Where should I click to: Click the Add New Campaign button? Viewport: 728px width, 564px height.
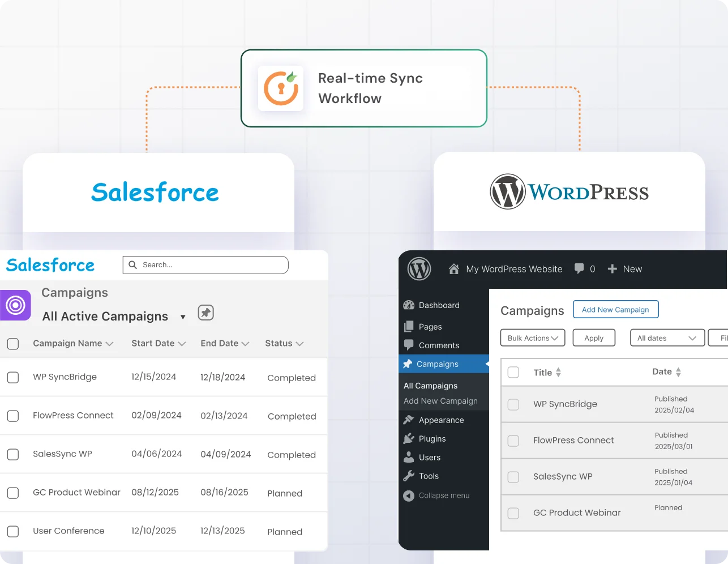pyautogui.click(x=616, y=309)
